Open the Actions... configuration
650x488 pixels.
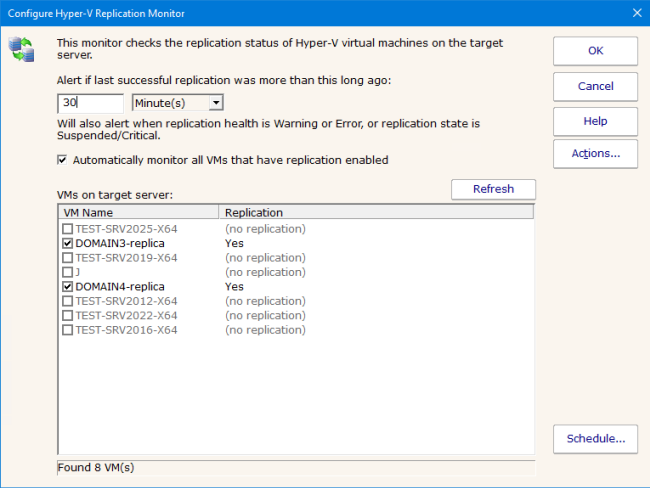click(595, 154)
